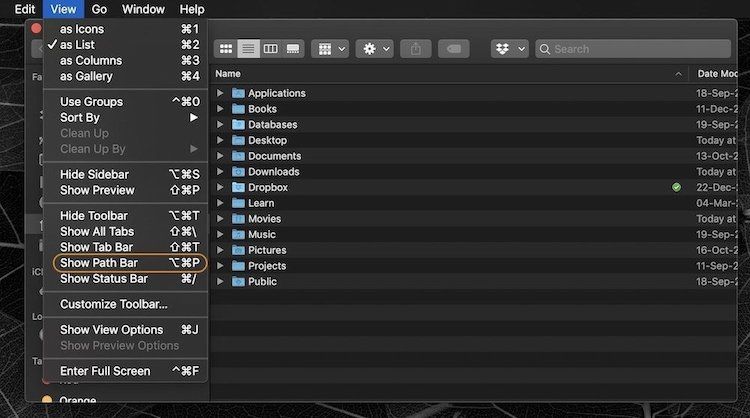Click Customize Toolbar... menu item
This screenshot has width=750, height=418.
(x=113, y=304)
